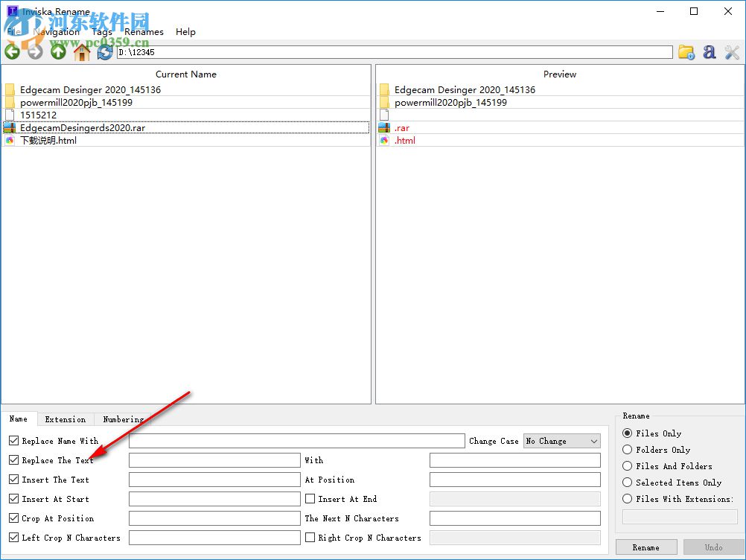Switch to the Name tab

[x=19, y=419]
